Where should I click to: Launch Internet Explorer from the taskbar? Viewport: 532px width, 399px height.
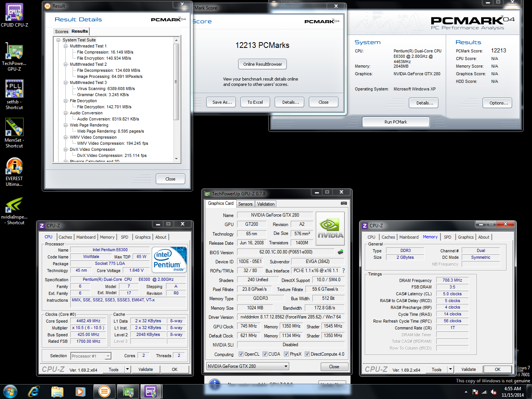pos(34,391)
